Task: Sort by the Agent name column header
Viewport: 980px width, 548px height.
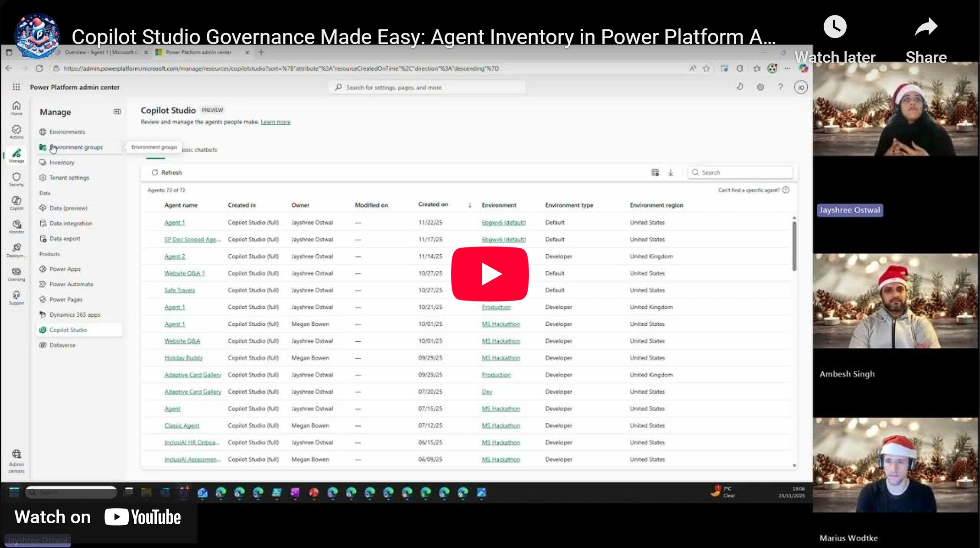Action: point(181,205)
